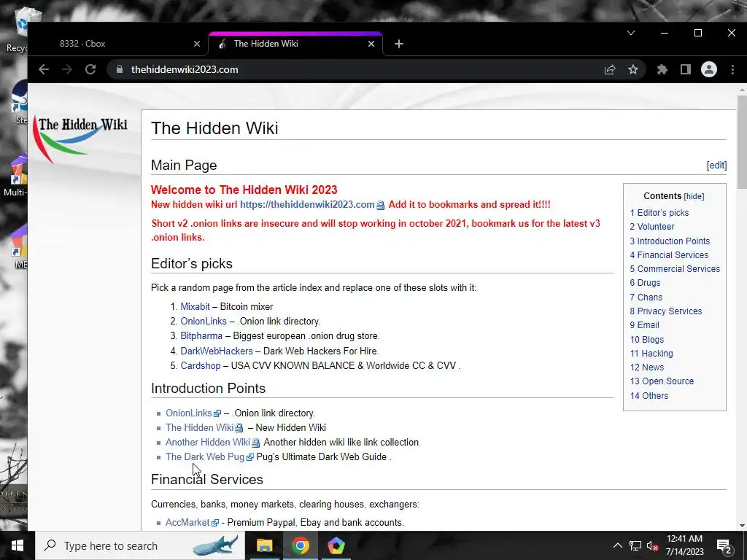The height and width of the screenshot is (560, 747).
Task: Open the network icon in system tray
Action: (635, 545)
